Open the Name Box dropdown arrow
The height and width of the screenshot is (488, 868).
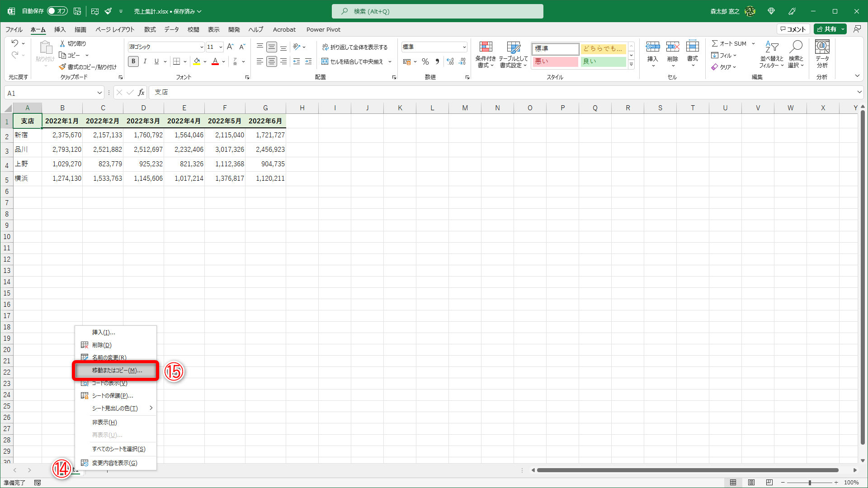point(99,93)
